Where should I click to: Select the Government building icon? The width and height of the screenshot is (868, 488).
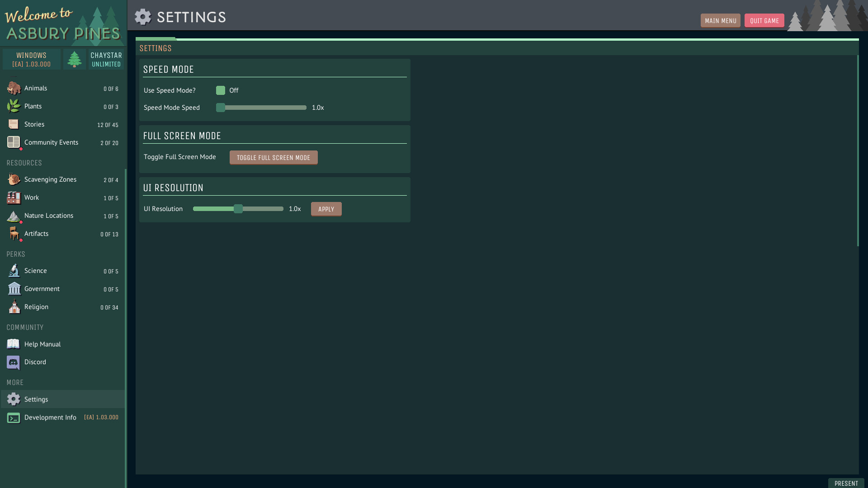pyautogui.click(x=14, y=289)
